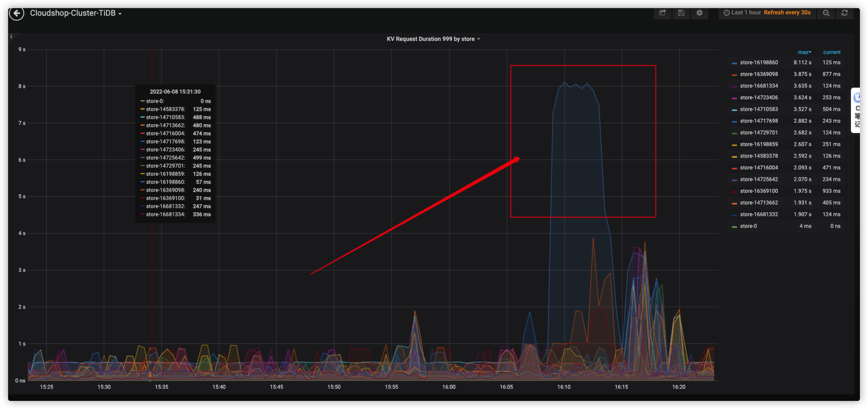This screenshot has height=409, width=868.
Task: Zoom out time range magnifier icon
Action: (x=826, y=13)
